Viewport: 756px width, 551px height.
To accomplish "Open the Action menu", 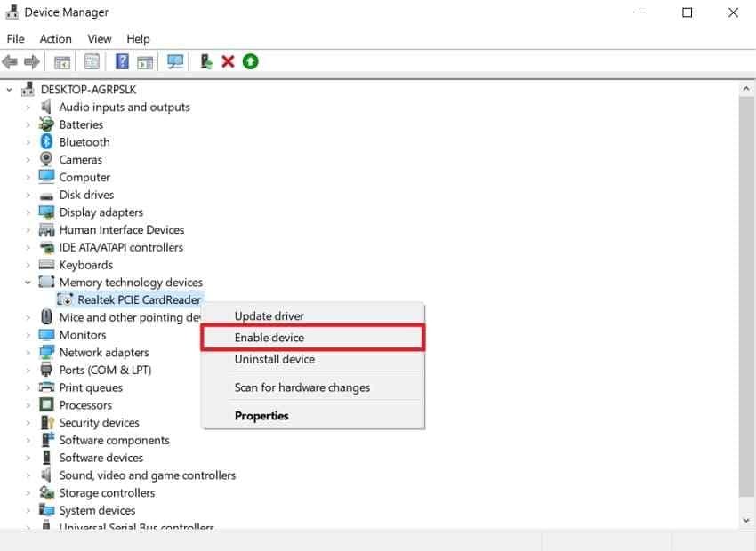I will [55, 38].
